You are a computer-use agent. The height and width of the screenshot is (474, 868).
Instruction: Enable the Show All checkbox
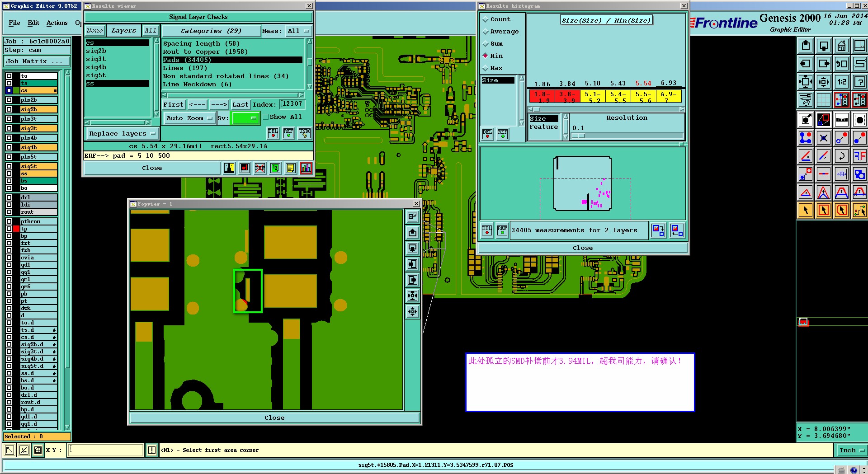point(266,117)
